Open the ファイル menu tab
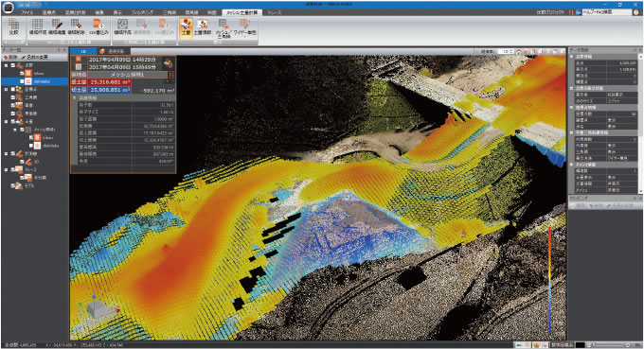Screen dimensions: 644x349 27,12
